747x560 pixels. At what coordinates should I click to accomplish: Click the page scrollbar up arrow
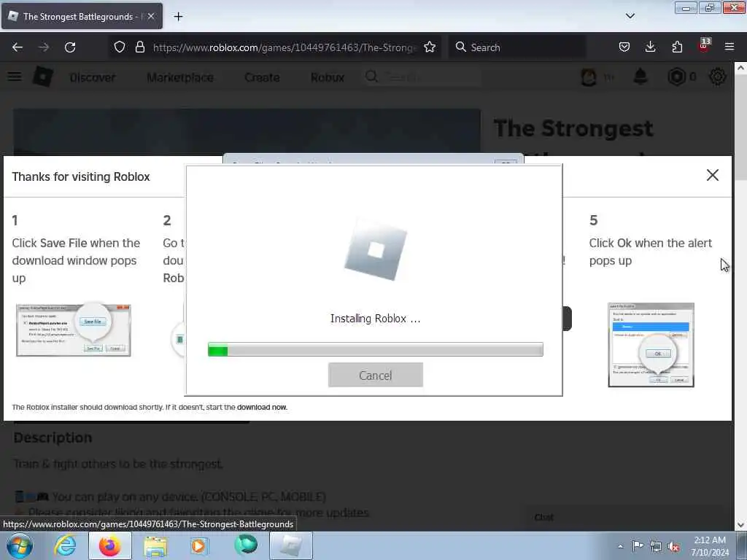[740, 68]
